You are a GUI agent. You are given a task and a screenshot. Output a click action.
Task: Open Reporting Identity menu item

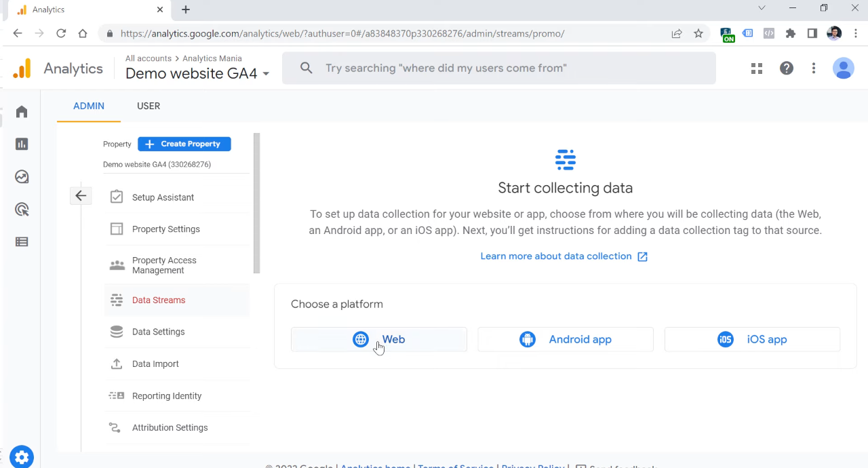point(177,396)
